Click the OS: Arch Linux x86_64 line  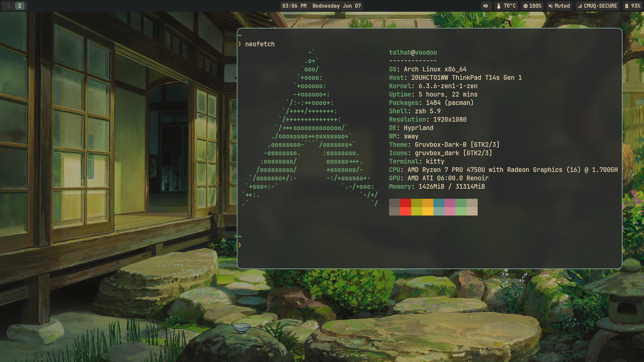coord(428,69)
